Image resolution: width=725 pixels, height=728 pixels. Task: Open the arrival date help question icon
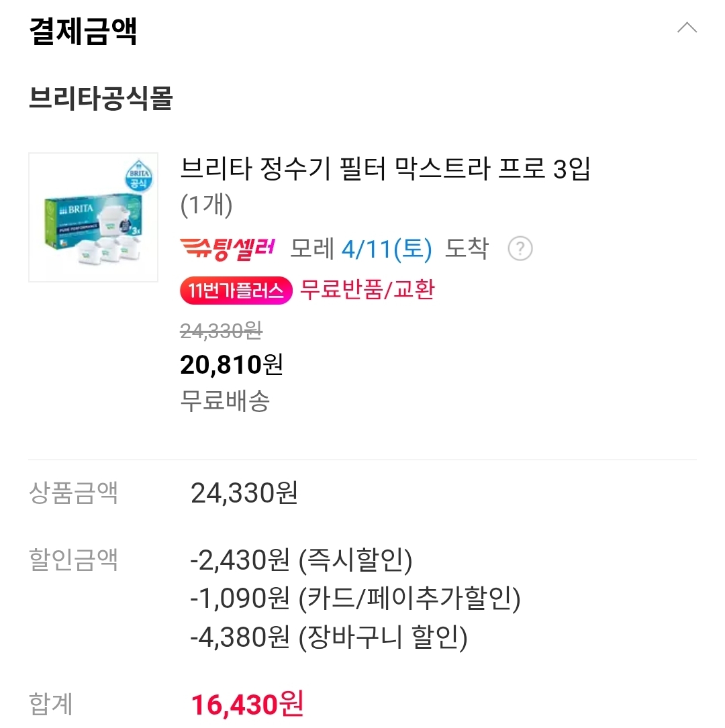tap(520, 248)
